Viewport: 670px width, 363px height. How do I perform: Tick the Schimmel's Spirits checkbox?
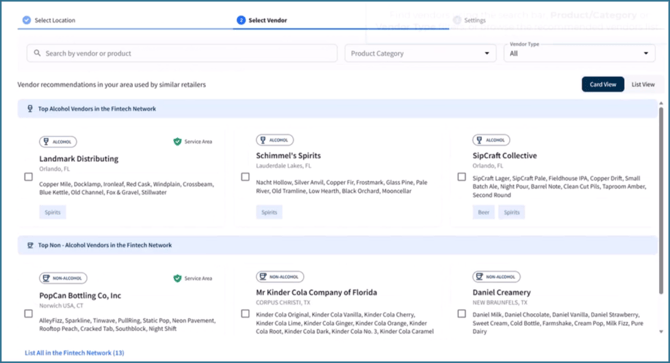point(245,177)
